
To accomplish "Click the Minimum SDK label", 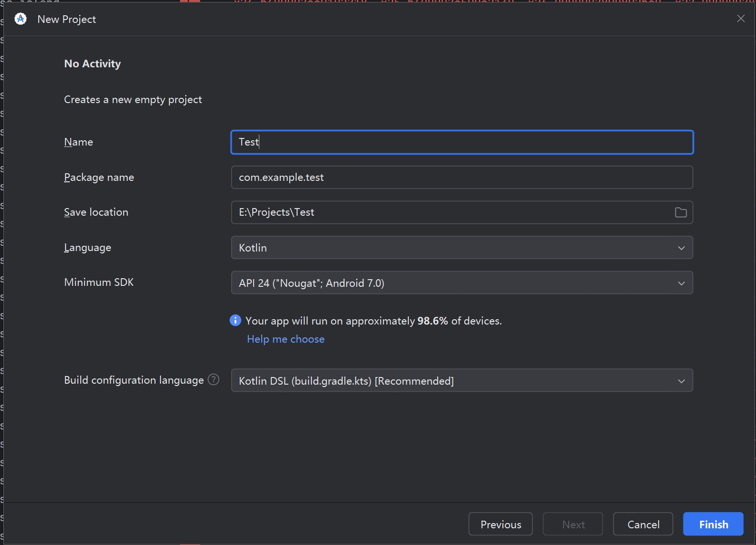I will click(x=99, y=283).
